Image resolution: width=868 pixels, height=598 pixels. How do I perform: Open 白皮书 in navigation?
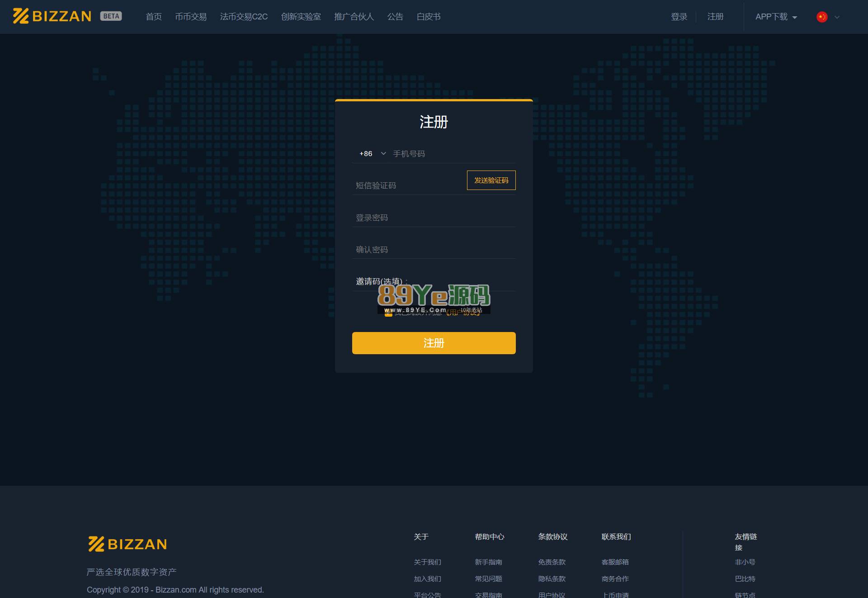click(x=429, y=17)
